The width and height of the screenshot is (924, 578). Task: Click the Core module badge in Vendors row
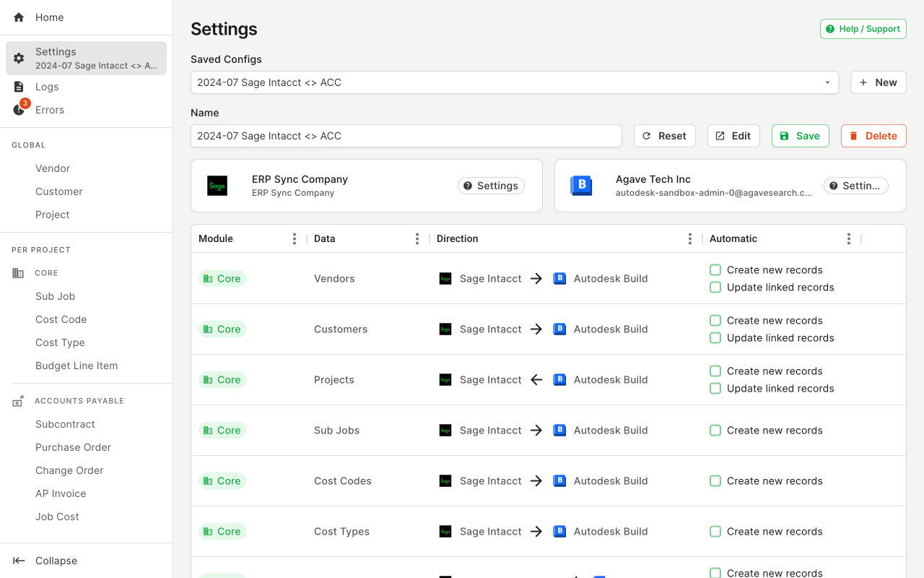coord(222,278)
